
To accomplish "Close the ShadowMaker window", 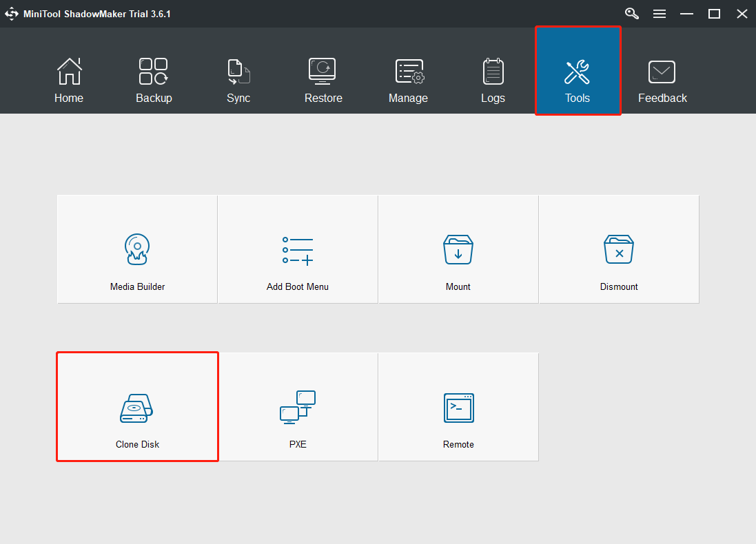I will [742, 14].
